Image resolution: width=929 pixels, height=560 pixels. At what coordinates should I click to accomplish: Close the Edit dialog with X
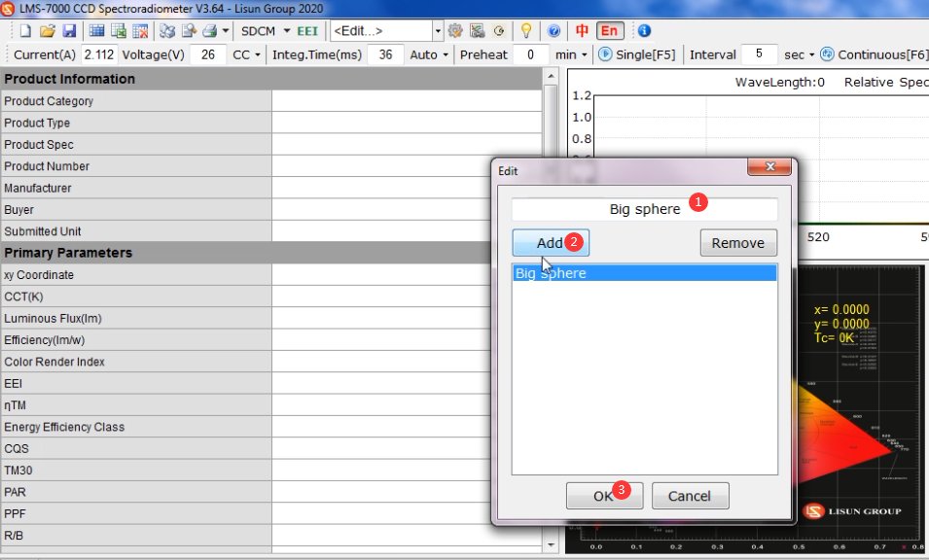(769, 167)
